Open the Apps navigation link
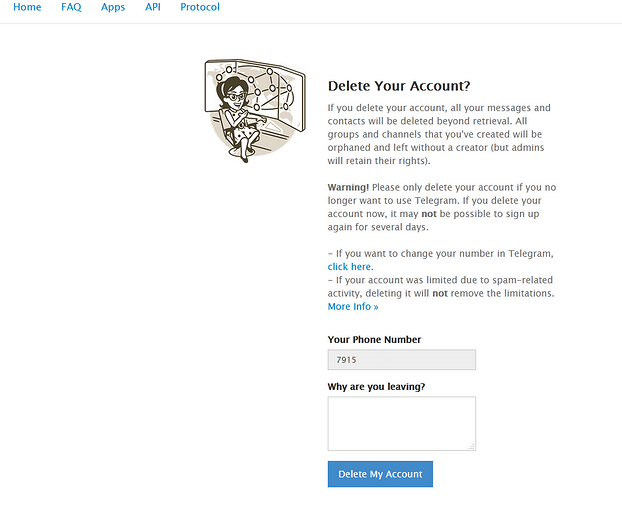 pyautogui.click(x=113, y=7)
